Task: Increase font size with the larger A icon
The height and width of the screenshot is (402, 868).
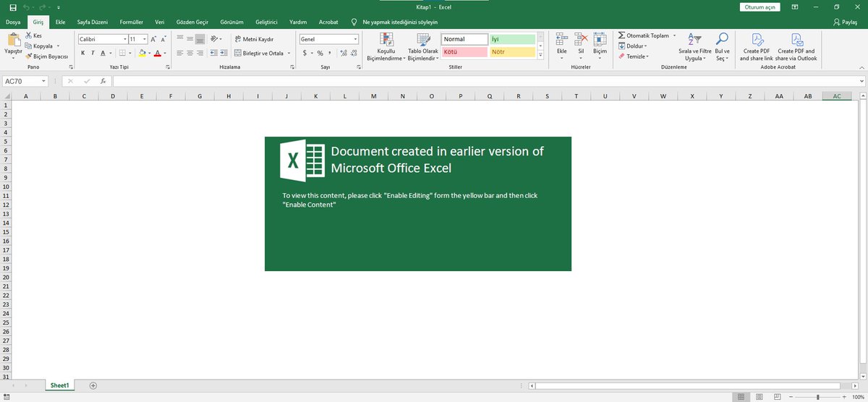Action: tap(154, 39)
